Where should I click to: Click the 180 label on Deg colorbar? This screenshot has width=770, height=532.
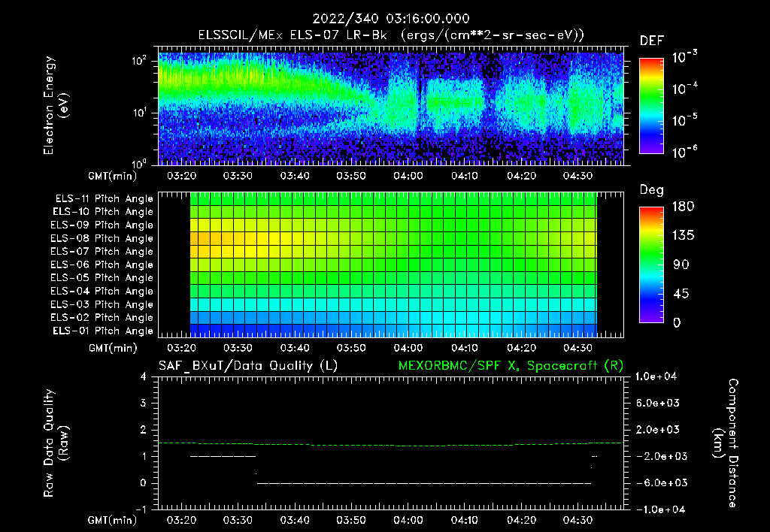(x=683, y=207)
